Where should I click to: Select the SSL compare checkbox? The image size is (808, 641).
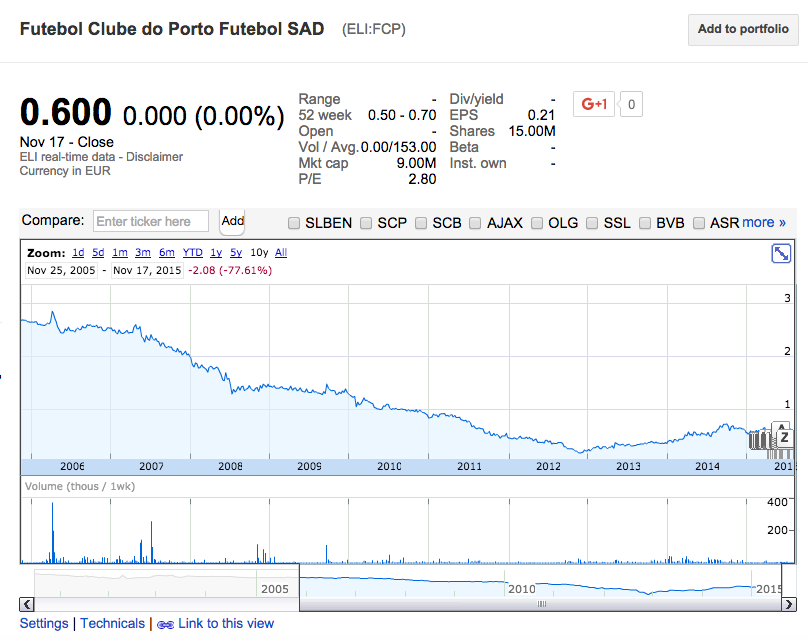(x=592, y=223)
